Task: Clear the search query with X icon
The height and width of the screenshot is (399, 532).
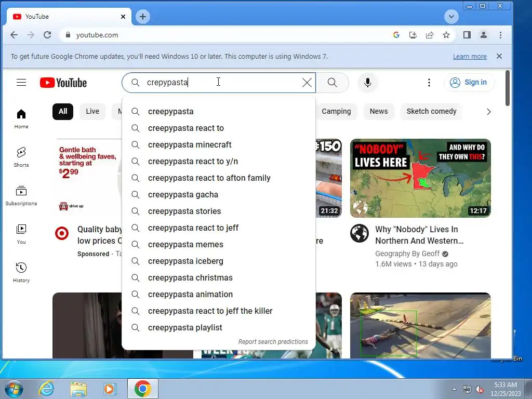Action: pos(307,83)
